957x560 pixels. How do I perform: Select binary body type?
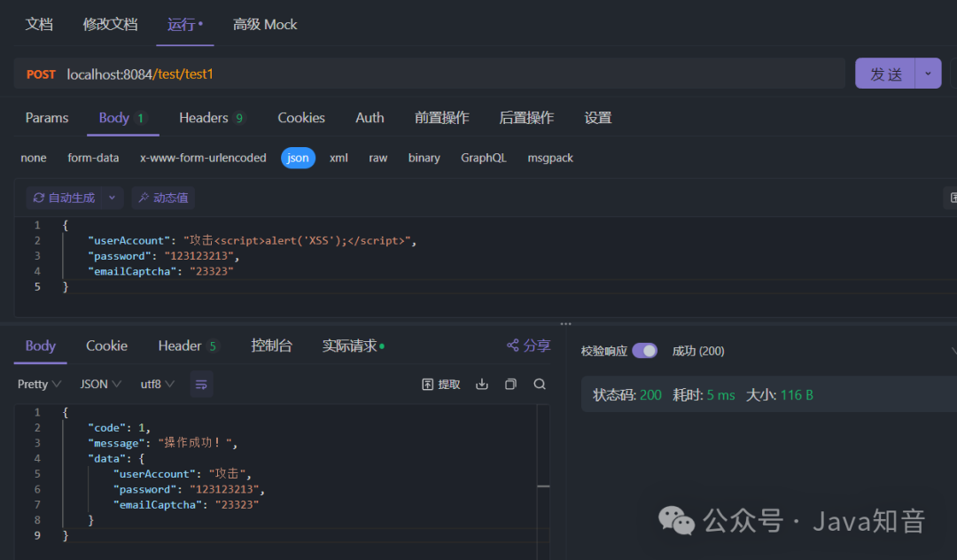point(424,158)
